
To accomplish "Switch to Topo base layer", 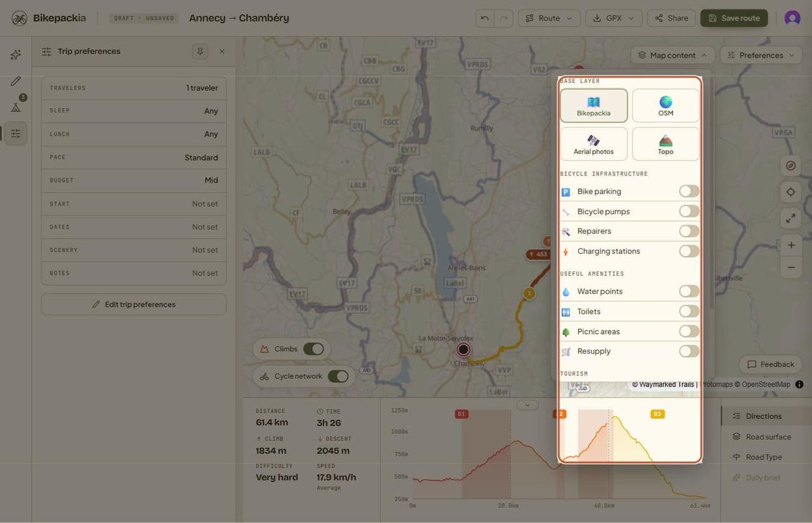I will point(665,144).
